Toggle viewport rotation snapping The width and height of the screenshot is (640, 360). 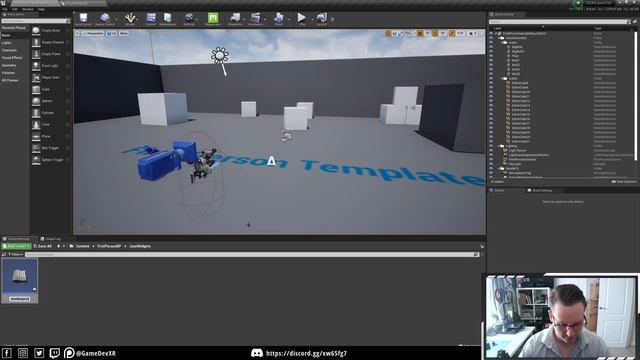coord(435,33)
